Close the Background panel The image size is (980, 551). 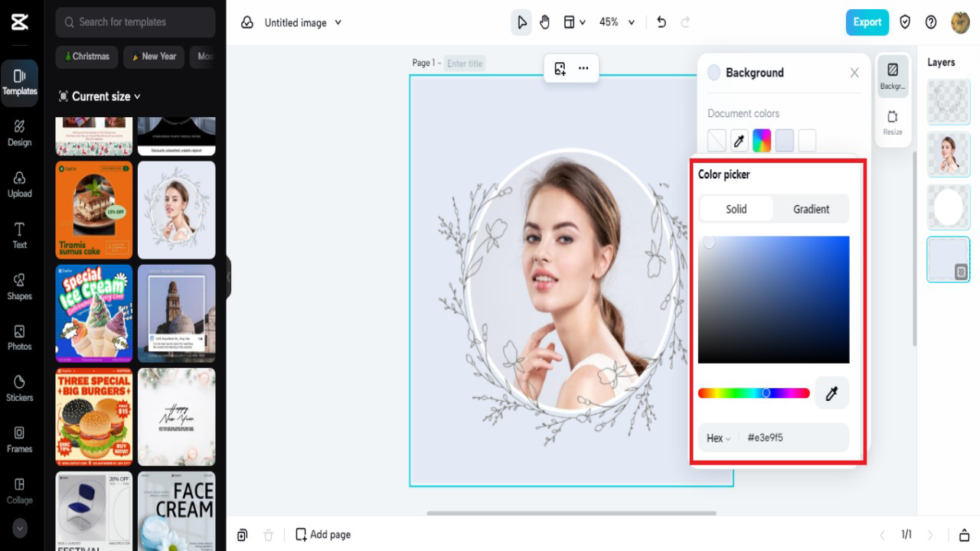[x=854, y=73]
